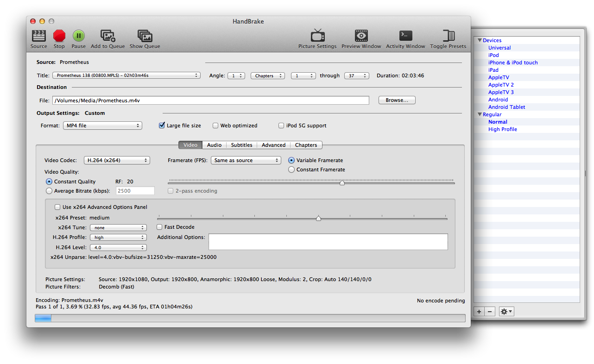This screenshot has width=594, height=364.
Task: Select the Normal preset
Action: pyautogui.click(x=498, y=122)
